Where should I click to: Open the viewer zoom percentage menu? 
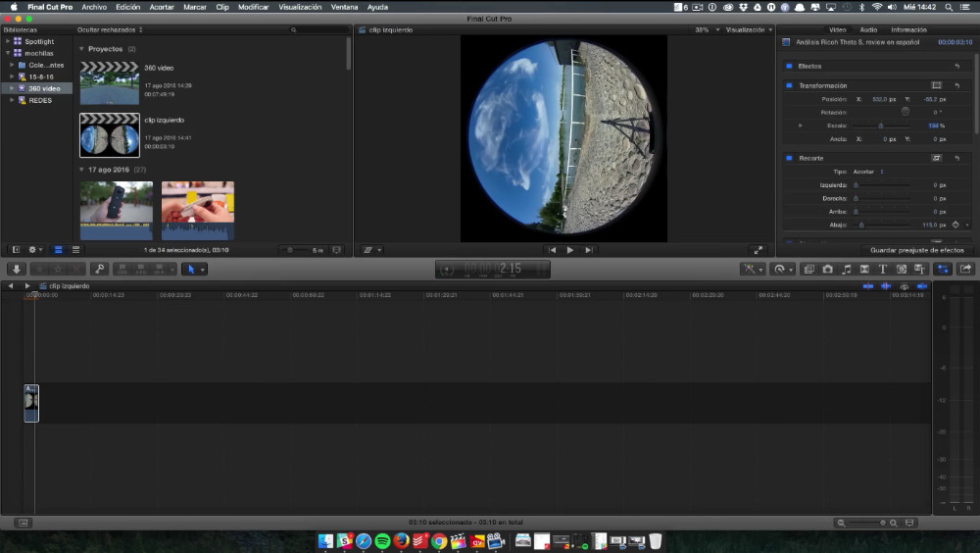(707, 30)
